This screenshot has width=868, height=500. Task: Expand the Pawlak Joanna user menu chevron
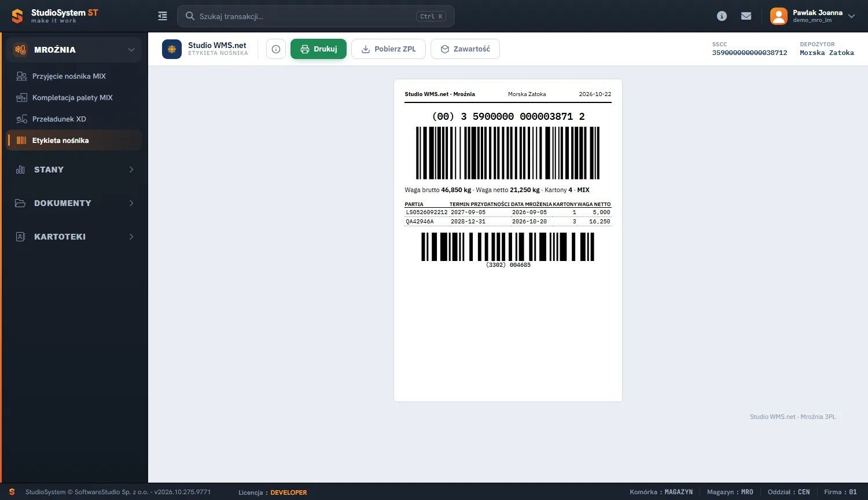851,16
